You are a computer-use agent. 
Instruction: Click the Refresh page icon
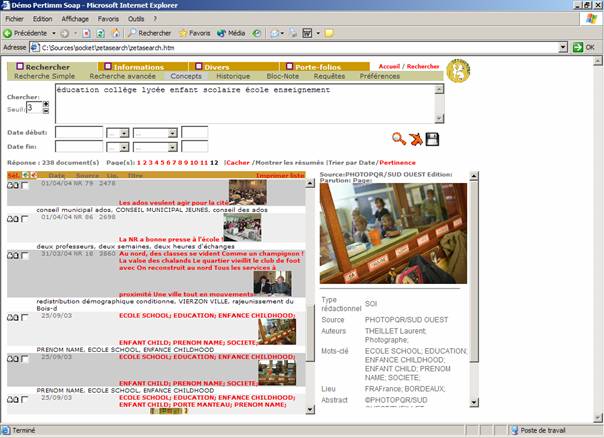click(101, 34)
